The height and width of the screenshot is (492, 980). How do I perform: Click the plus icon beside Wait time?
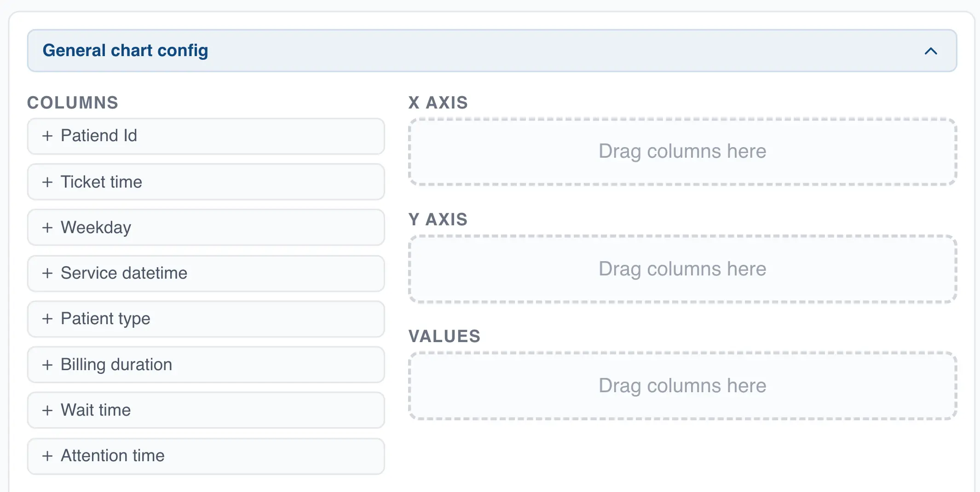(x=47, y=410)
